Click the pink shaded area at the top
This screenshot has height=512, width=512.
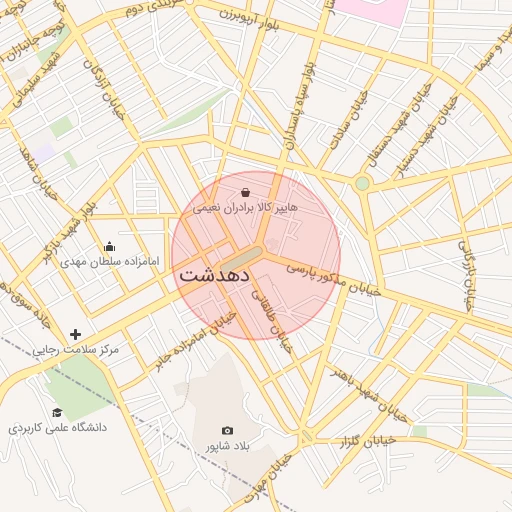click(x=371, y=12)
